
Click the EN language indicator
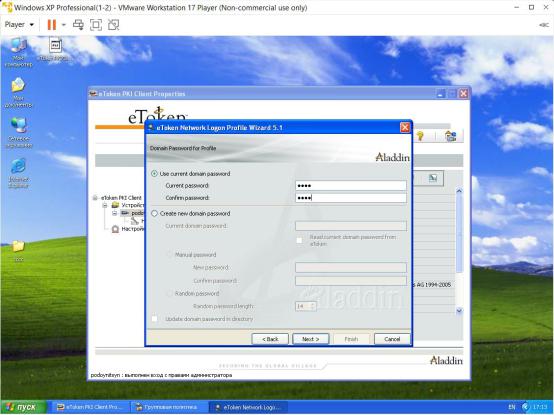[x=512, y=407]
